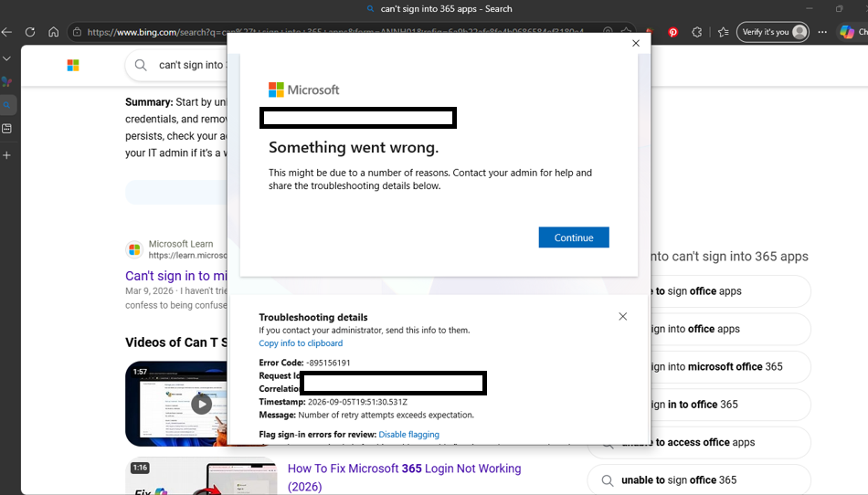Click the browser address bar URL

click(x=335, y=32)
